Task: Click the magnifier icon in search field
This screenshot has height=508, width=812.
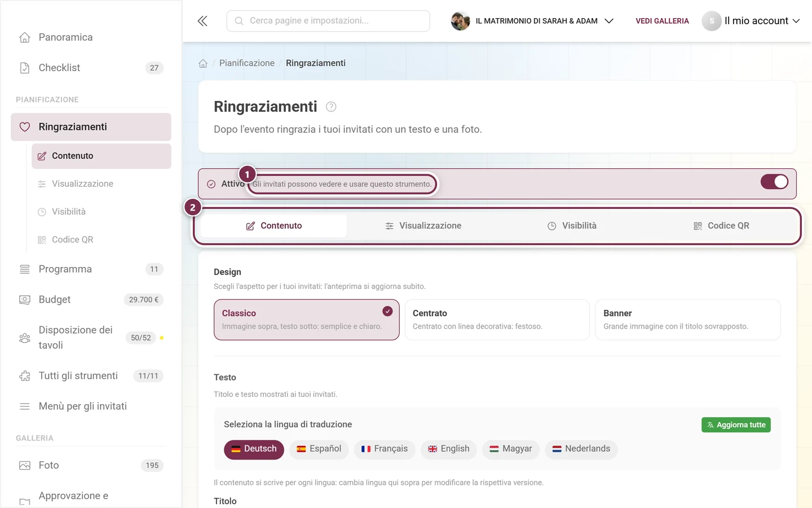Action: click(239, 21)
